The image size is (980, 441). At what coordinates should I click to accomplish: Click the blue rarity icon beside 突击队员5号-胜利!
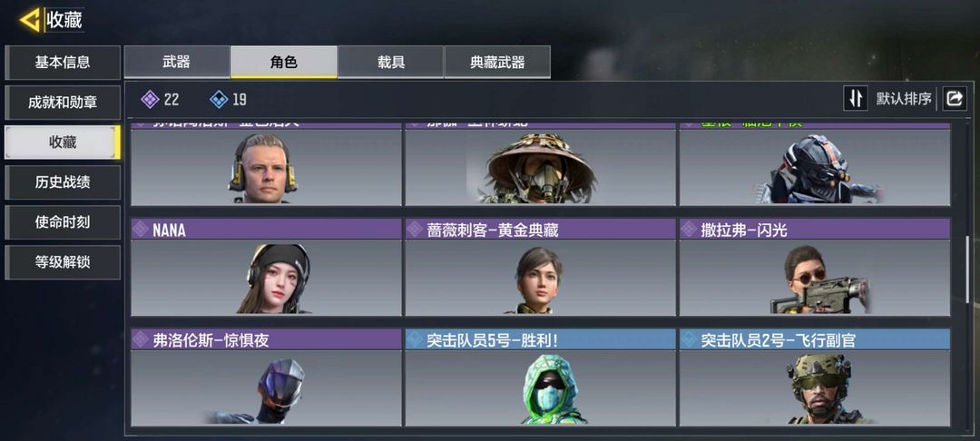pos(415,339)
